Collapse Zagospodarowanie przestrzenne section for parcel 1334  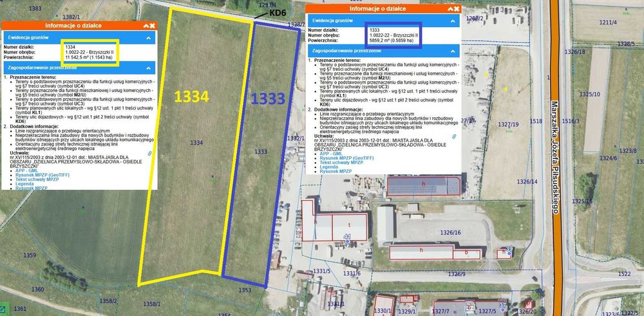[149, 68]
